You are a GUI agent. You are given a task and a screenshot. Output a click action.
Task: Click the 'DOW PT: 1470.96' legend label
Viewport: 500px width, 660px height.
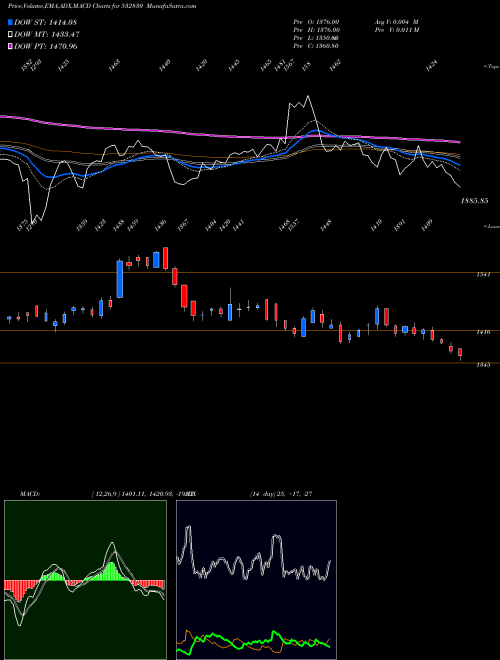[x=45, y=46]
